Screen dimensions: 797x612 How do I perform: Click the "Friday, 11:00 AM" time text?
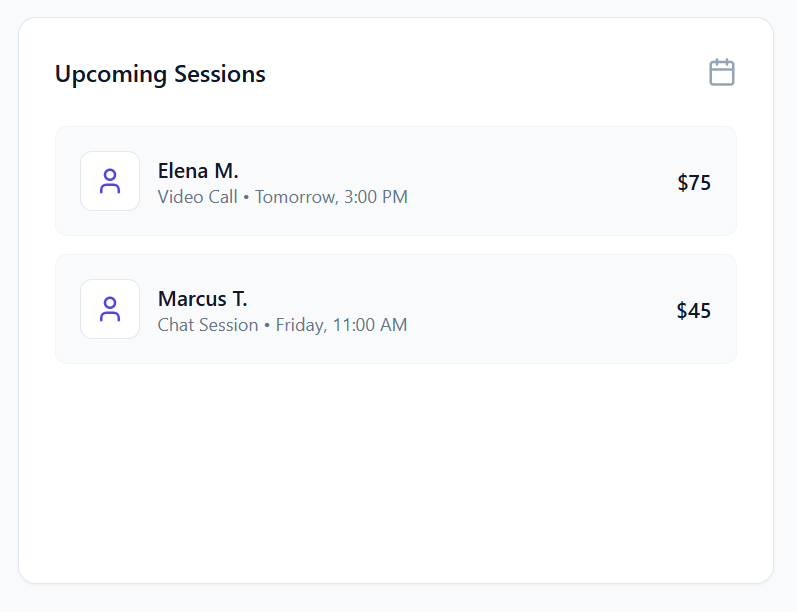pos(341,325)
